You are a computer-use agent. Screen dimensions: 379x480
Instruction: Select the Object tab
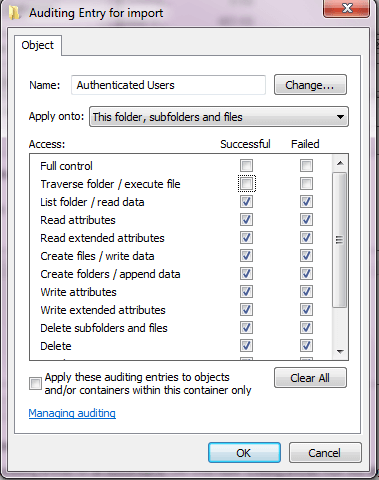[37, 45]
